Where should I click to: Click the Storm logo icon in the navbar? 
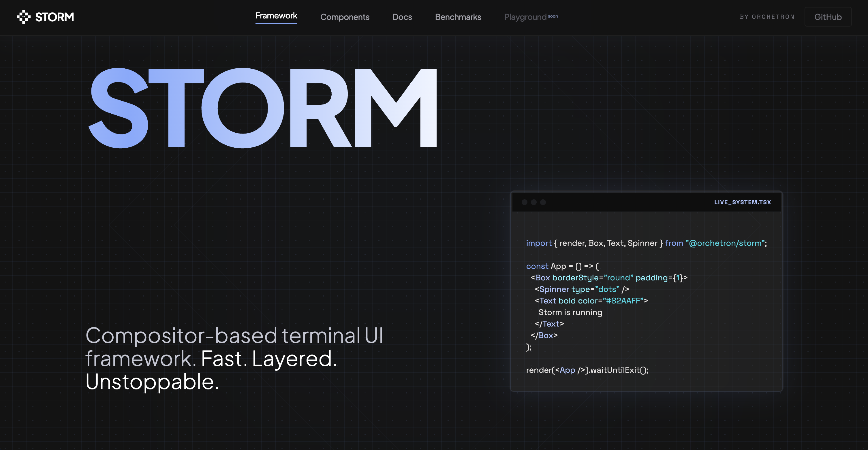click(24, 16)
